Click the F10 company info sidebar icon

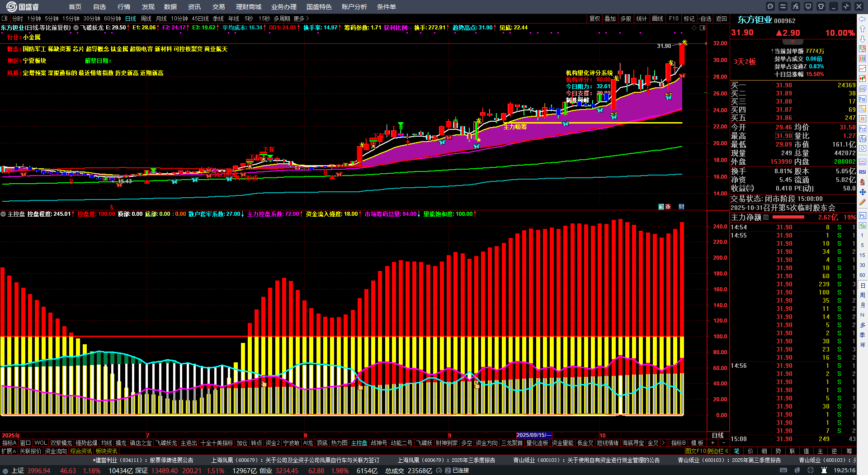pos(863,99)
